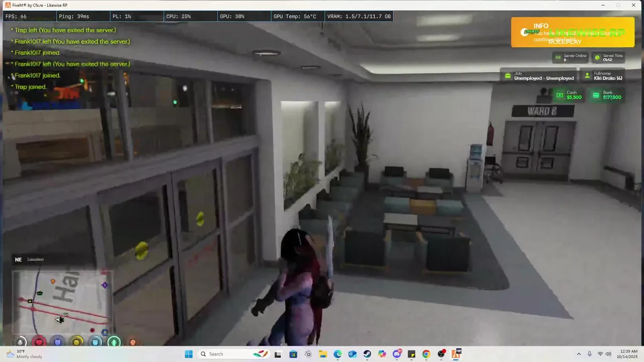Open the weather widget showing 50°F

[24, 354]
